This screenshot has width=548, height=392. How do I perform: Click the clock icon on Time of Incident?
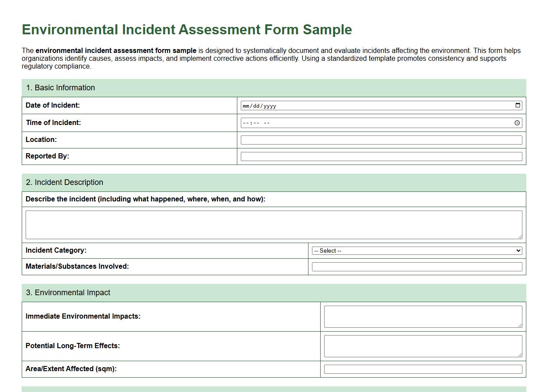[x=517, y=122]
